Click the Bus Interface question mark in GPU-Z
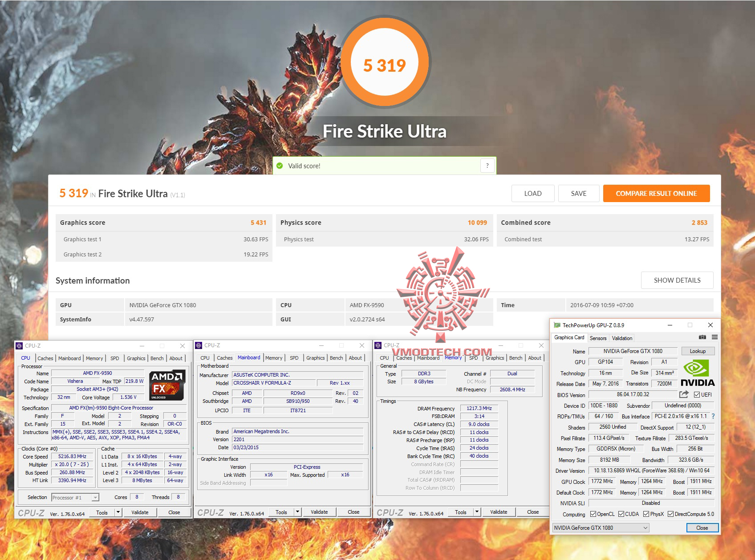Screen dimensions: 755x560 click(x=713, y=416)
